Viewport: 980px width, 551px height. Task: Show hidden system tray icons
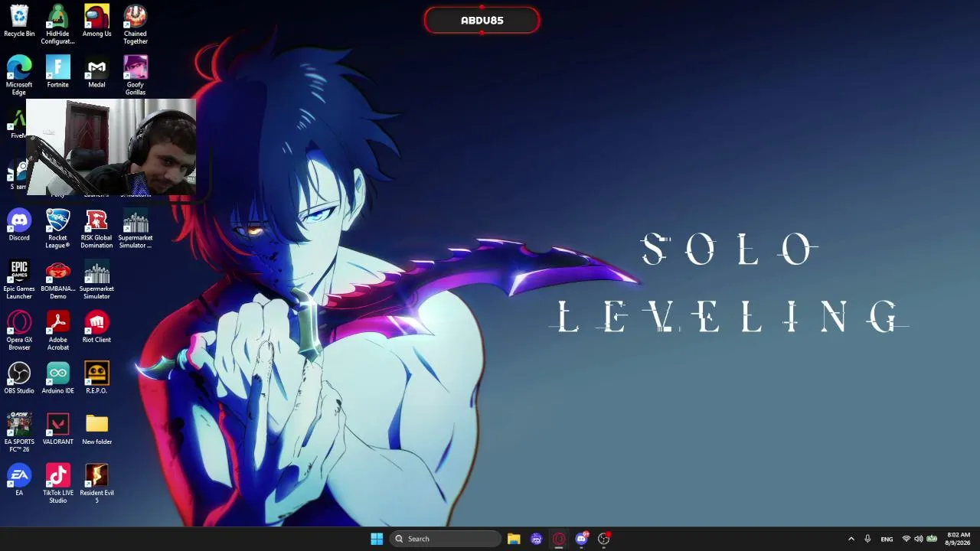(x=851, y=539)
